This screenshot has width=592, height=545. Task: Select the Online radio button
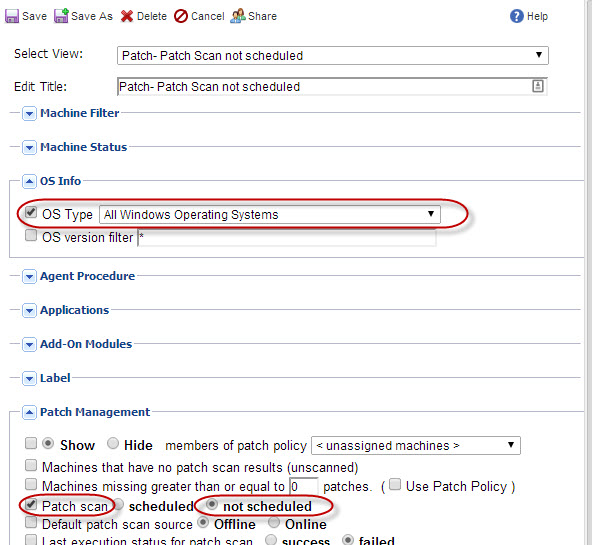tap(274, 522)
